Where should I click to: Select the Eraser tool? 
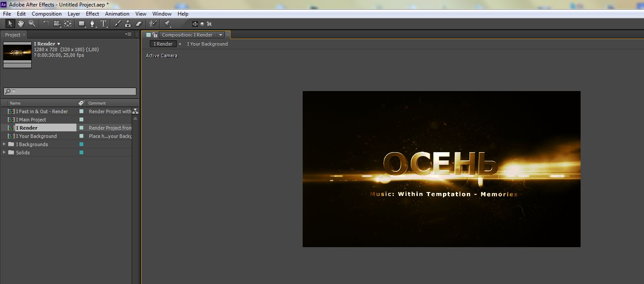click(x=139, y=24)
